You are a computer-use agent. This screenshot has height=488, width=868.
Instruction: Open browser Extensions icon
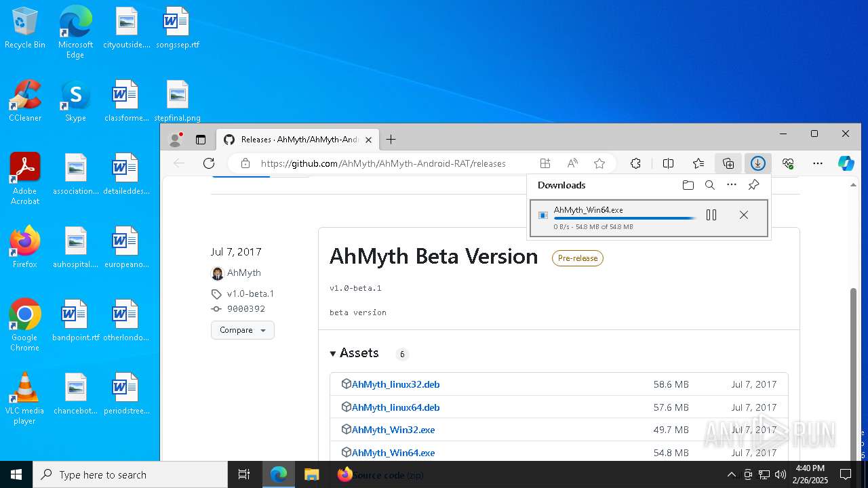(x=635, y=163)
